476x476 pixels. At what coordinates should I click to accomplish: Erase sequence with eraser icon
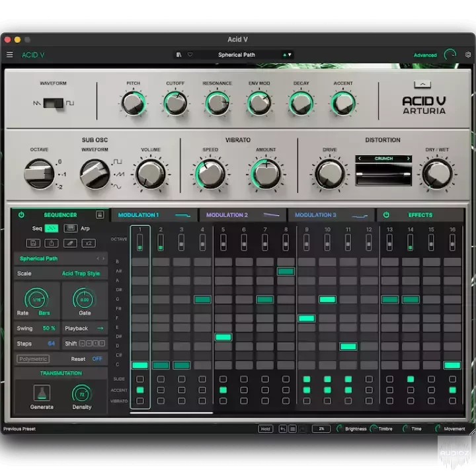click(x=70, y=243)
